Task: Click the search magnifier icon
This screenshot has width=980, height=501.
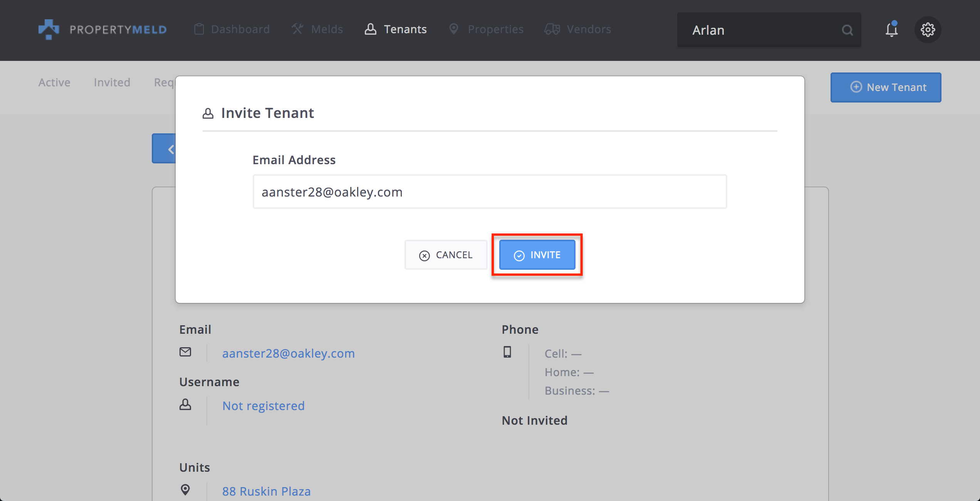Action: [x=847, y=30]
